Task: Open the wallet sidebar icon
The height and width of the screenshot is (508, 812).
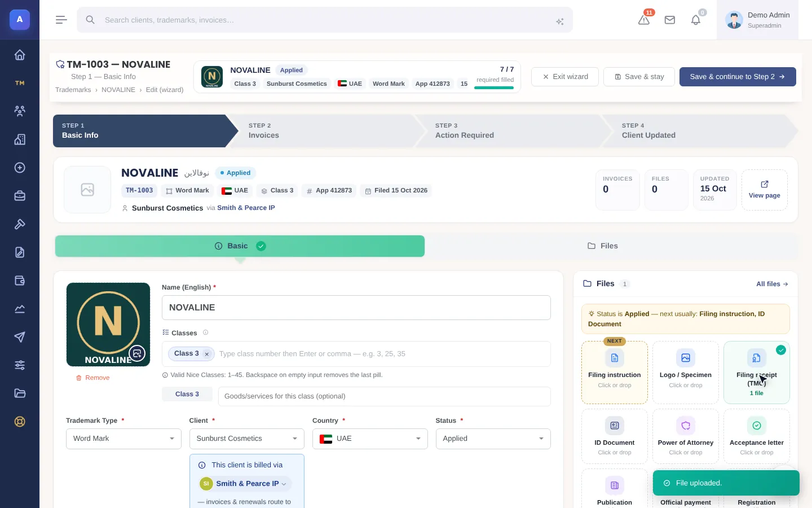Action: point(20,281)
